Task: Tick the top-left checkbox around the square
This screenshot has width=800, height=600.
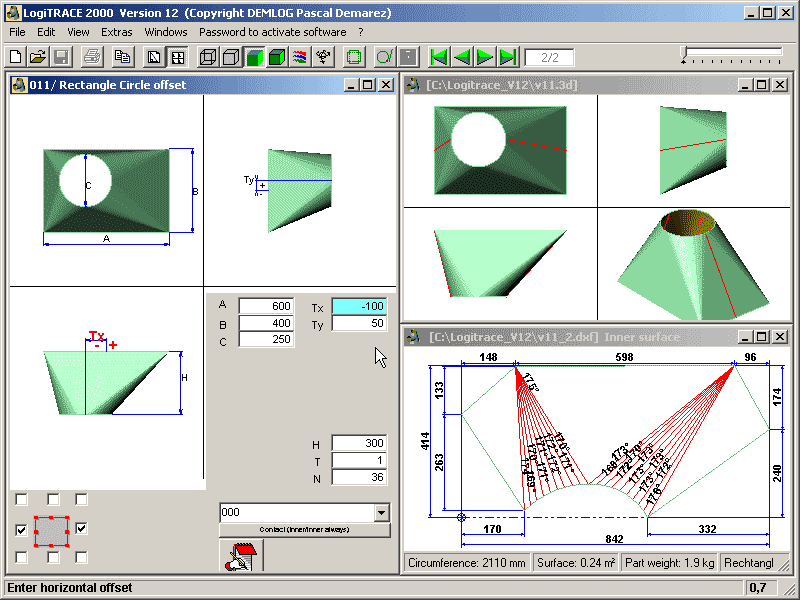Action: [x=21, y=499]
